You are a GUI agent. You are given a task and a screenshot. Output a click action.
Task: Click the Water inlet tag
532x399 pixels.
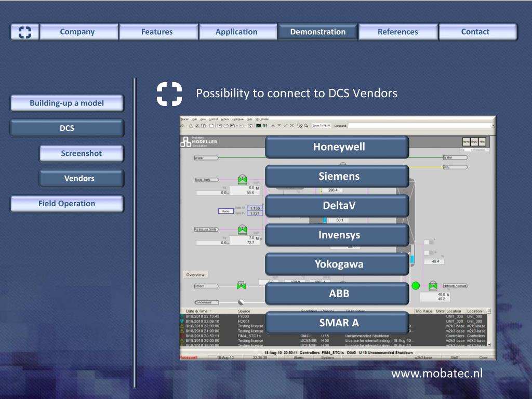tap(206, 158)
